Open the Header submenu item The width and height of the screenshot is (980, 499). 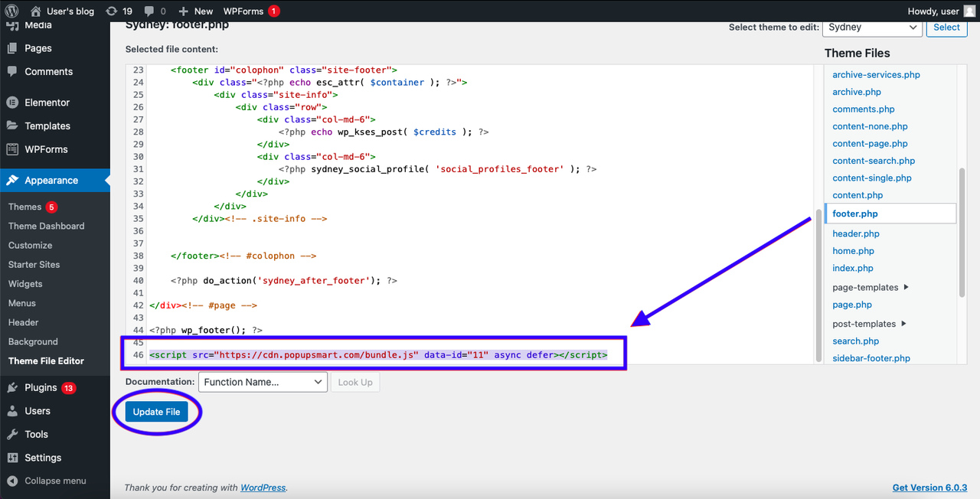coord(24,322)
